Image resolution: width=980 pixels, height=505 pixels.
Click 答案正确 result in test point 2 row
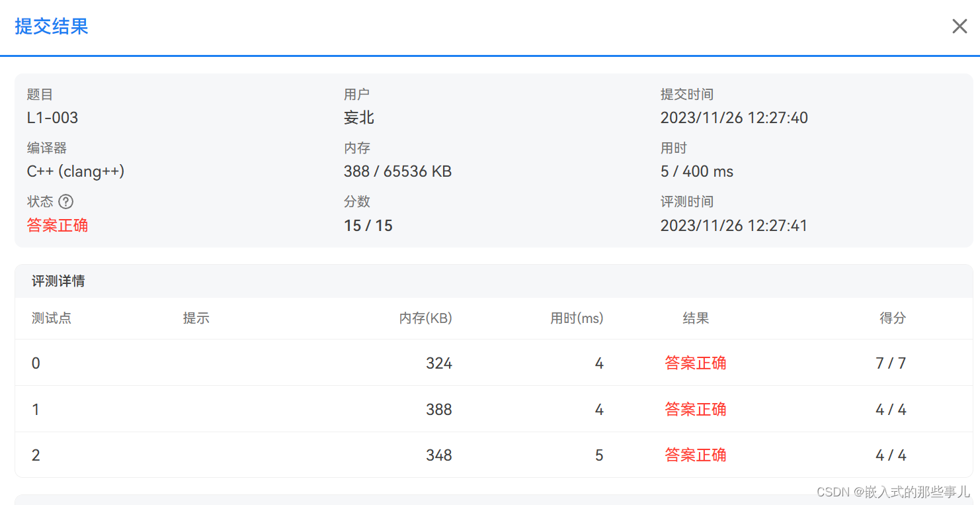point(696,455)
